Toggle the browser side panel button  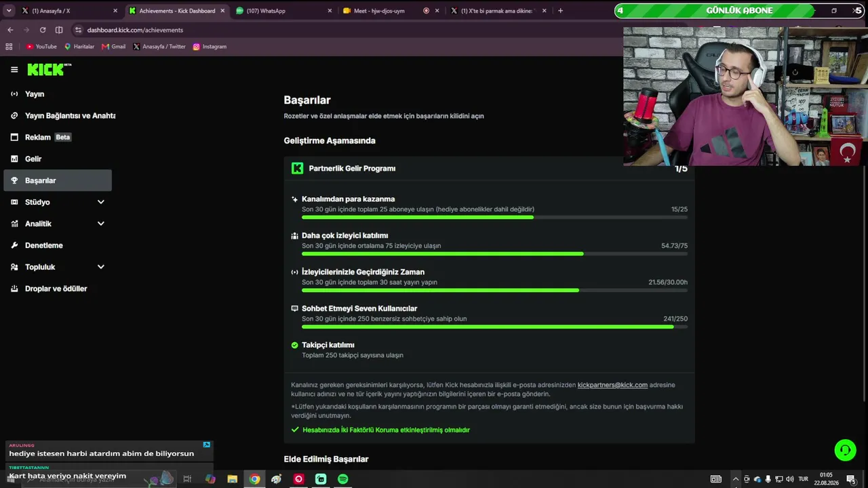59,30
